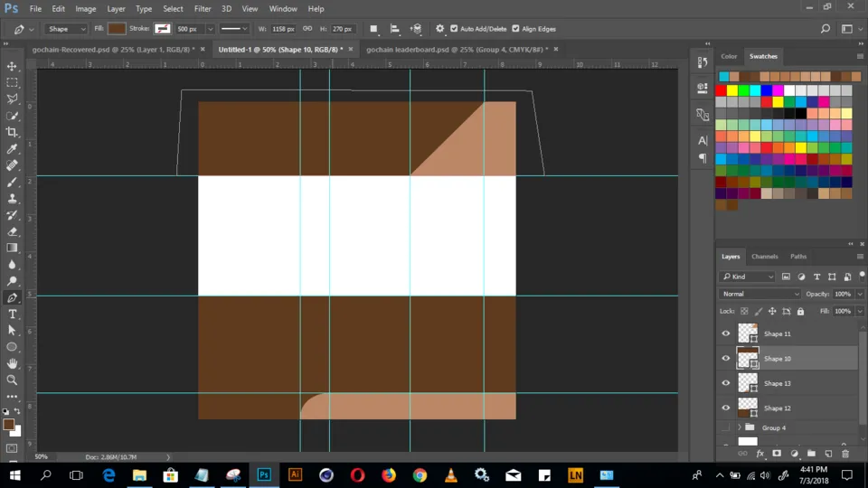The width and height of the screenshot is (868, 488).
Task: Click the shape width input field
Action: (283, 29)
